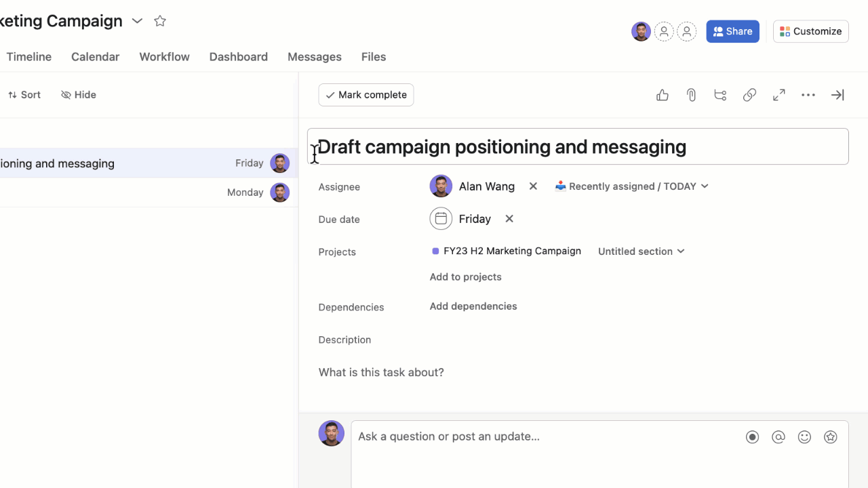Close the task details pane
Screen dimensions: 868x488
[x=837, y=95]
